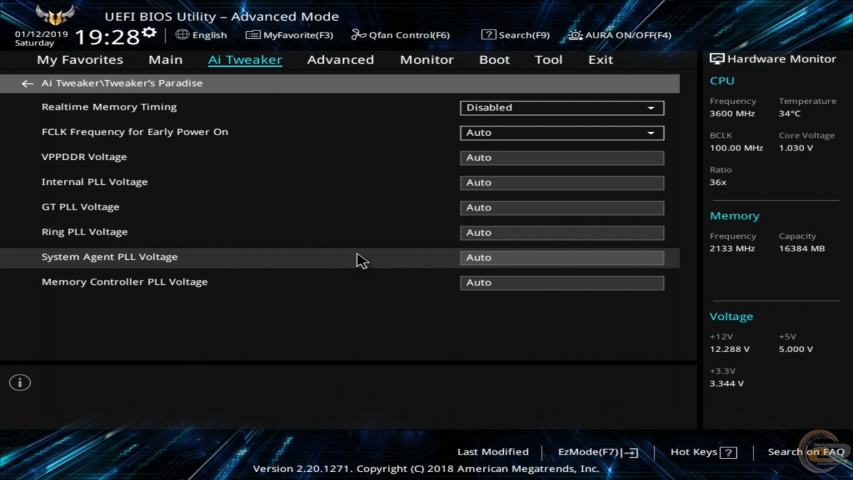Click the Ai Tweaker\Tweaker's Paradise breadcrumb text

[x=122, y=83]
